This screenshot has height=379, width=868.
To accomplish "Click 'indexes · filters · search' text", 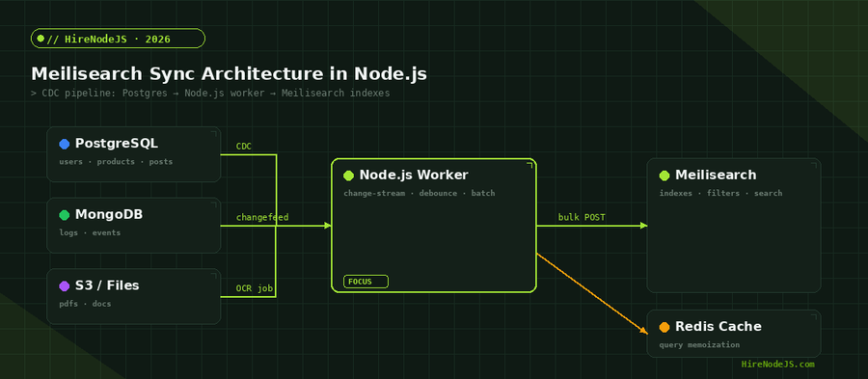I will (x=720, y=193).
